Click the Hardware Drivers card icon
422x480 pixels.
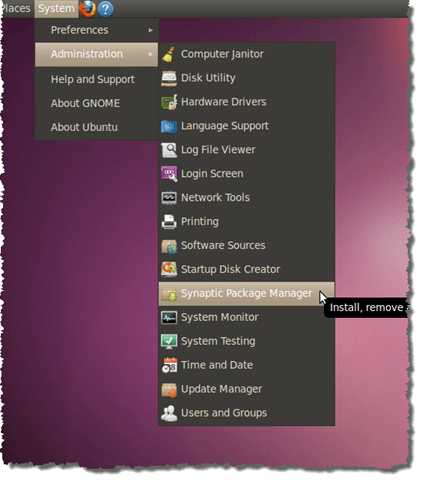click(169, 102)
